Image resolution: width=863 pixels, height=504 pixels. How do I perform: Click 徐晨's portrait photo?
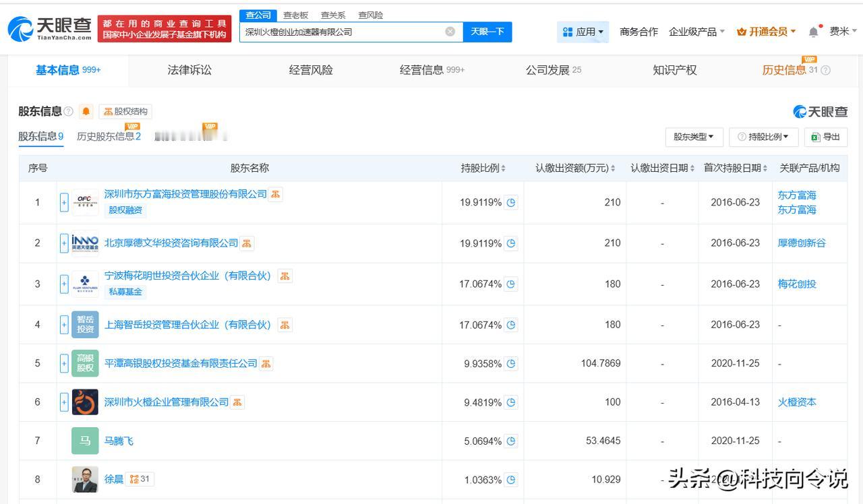[85, 480]
